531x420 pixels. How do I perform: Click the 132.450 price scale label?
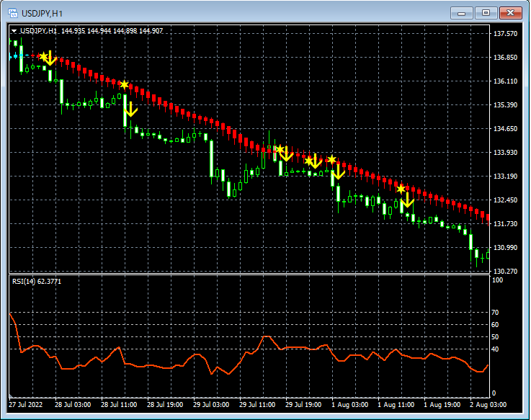coord(505,200)
